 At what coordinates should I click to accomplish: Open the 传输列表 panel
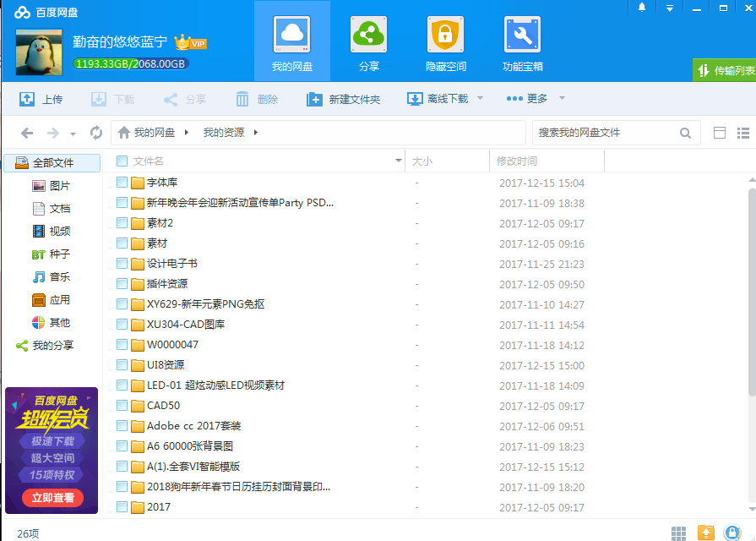pyautogui.click(x=724, y=70)
